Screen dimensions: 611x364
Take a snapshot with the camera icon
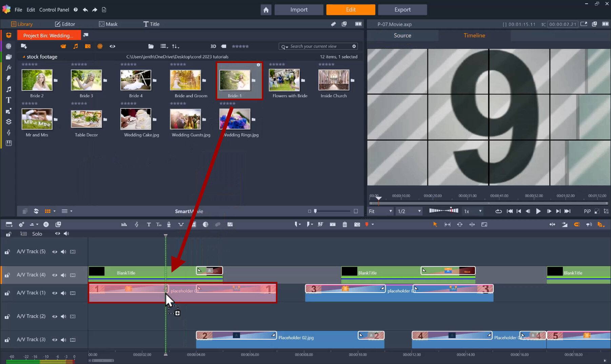point(357,224)
